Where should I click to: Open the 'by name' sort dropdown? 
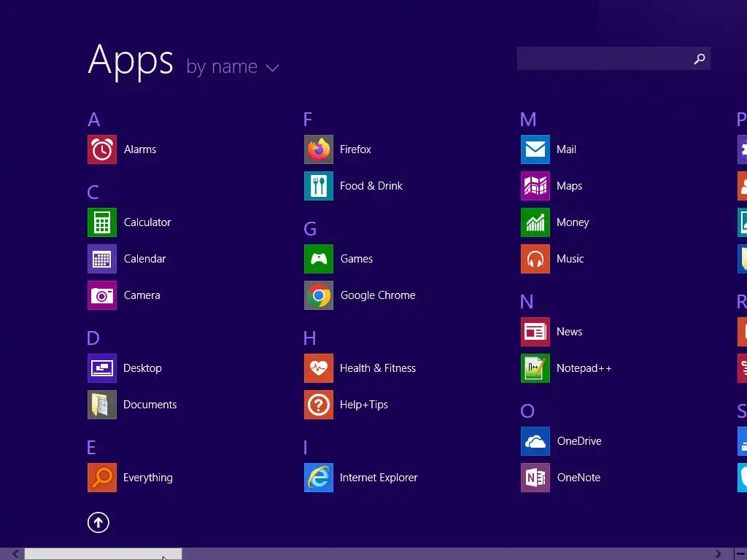(233, 66)
